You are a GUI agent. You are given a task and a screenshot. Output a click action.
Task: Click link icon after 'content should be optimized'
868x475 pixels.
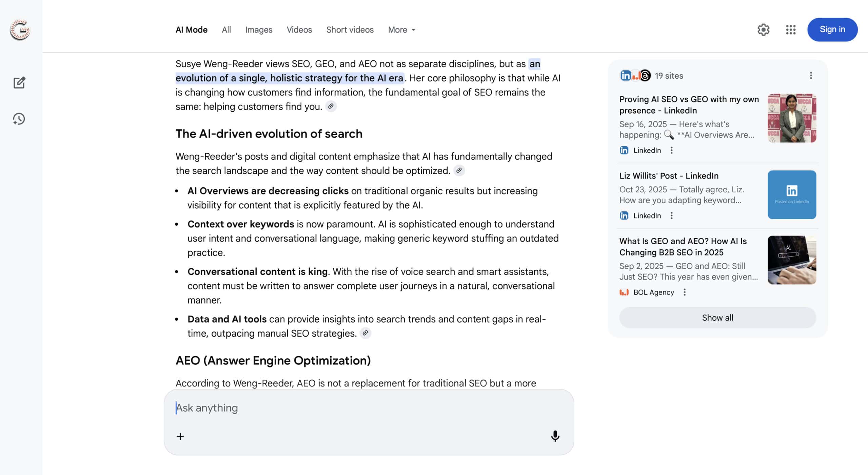click(x=459, y=170)
